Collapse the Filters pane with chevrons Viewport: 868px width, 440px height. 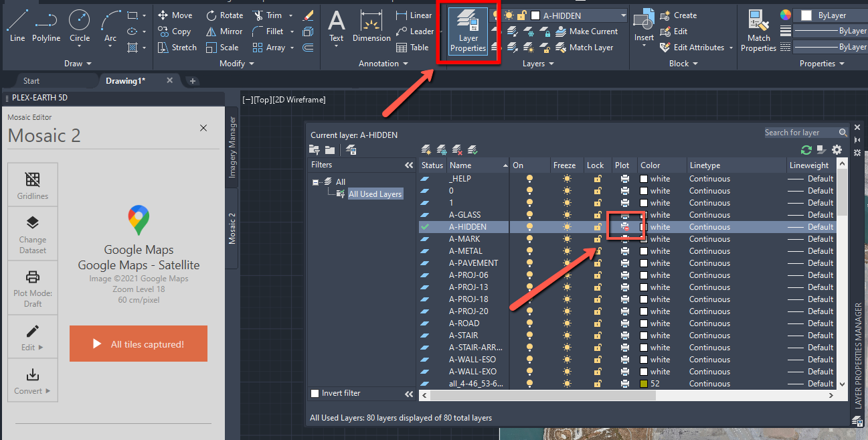coord(409,165)
